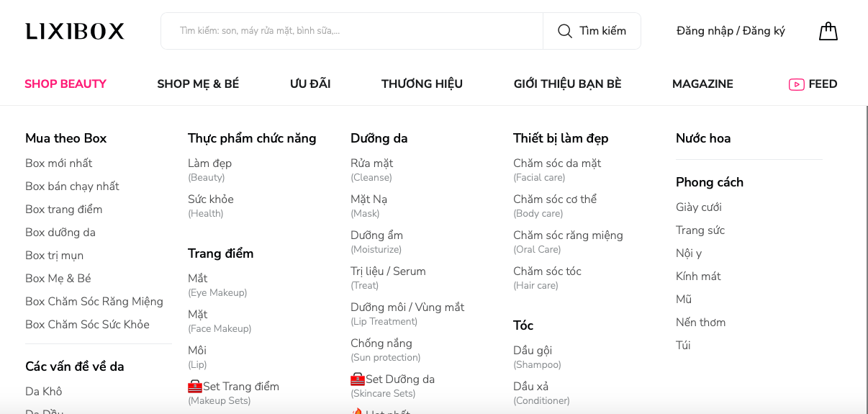Open the Shop Mẹ & Bé menu

pos(198,84)
